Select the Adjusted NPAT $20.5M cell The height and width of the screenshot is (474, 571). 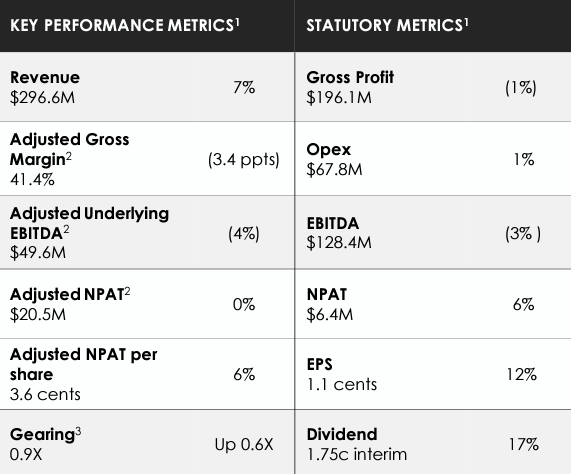click(x=70, y=304)
